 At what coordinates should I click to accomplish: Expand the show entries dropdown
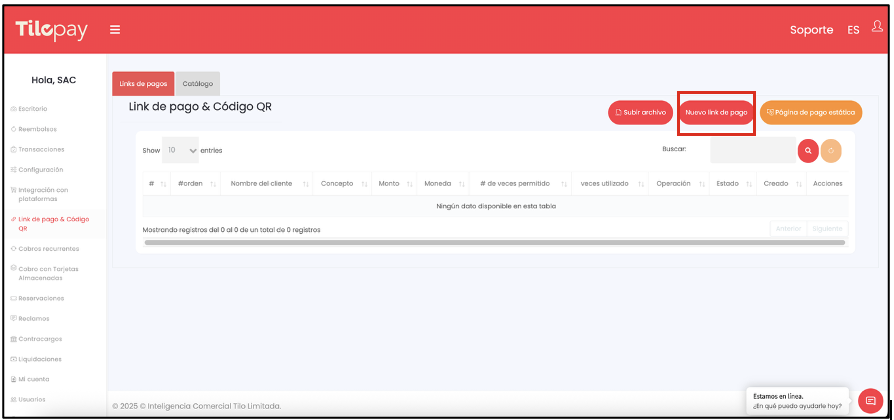coord(181,150)
